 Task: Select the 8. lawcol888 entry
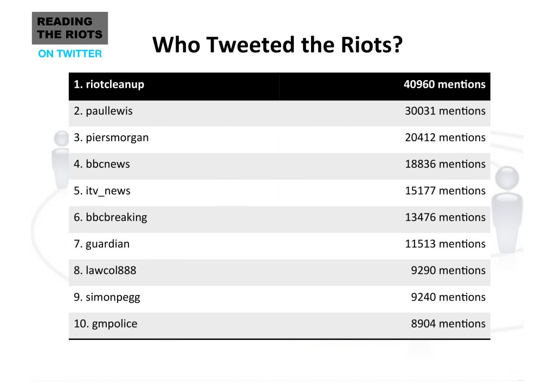coord(105,270)
